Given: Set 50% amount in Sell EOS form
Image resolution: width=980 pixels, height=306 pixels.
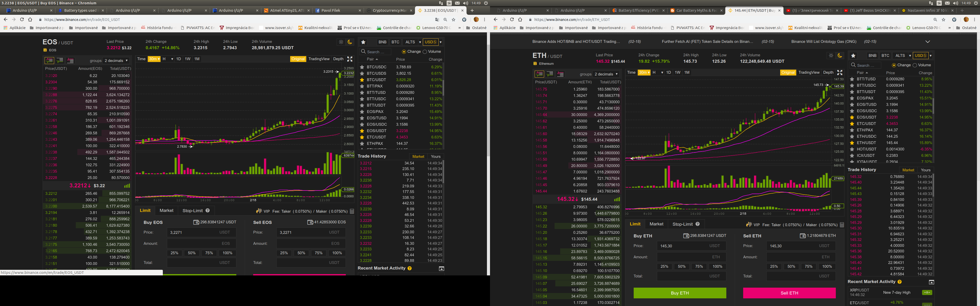Looking at the screenshot, I should (x=301, y=253).
